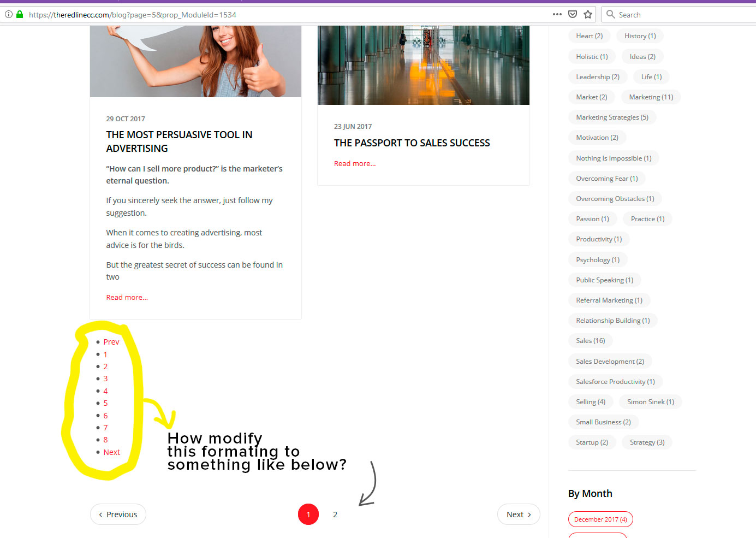Go to page 5 in bullet list
The height and width of the screenshot is (538, 756).
[105, 403]
